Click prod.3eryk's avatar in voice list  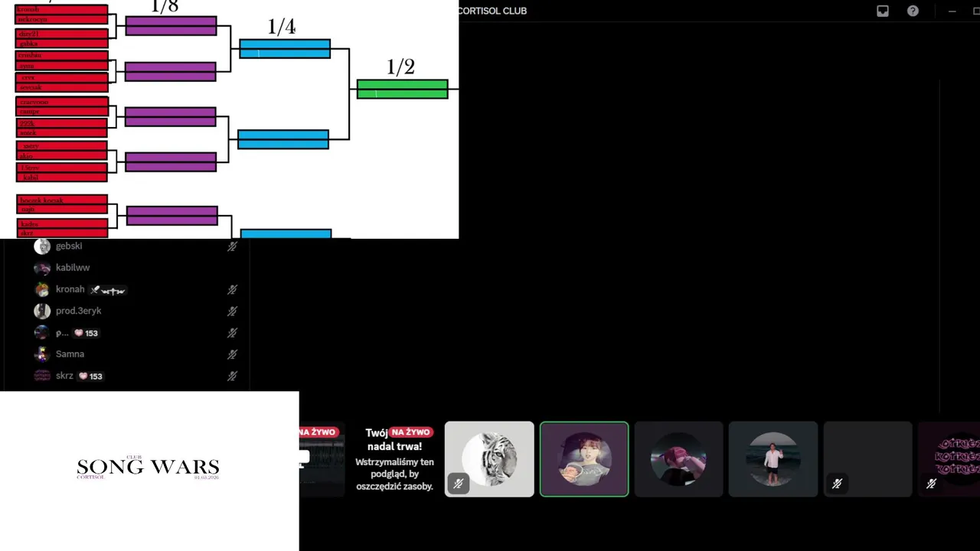point(42,311)
